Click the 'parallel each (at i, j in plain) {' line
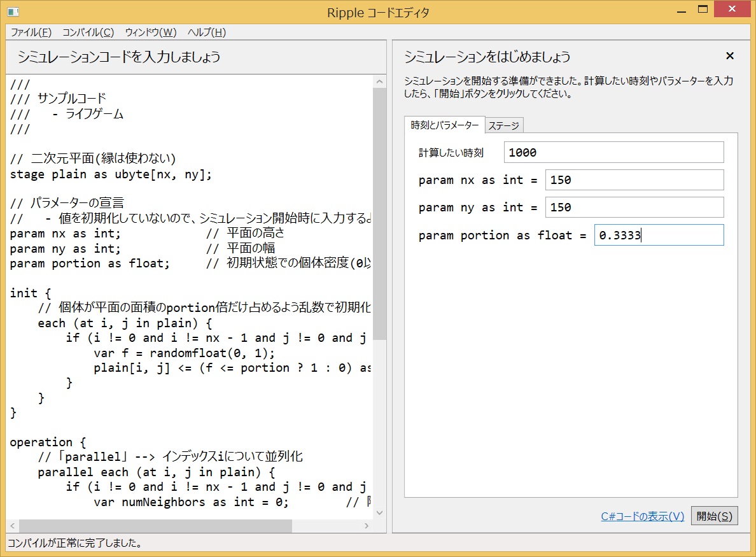The image size is (756, 557). 156,472
